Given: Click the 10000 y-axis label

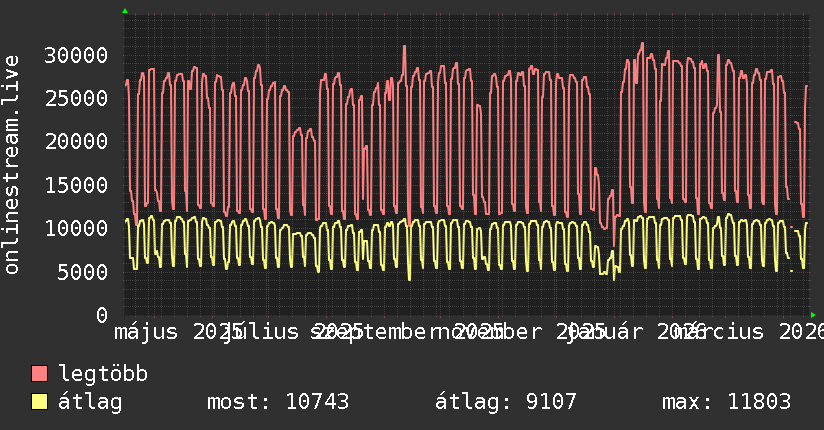Looking at the screenshot, I should (x=76, y=228).
